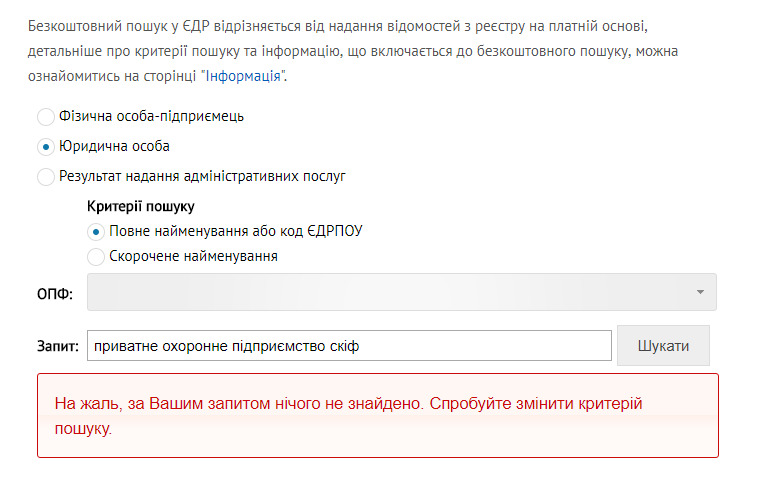Select the Фізична особа-підприємець radio button
757x486 pixels.
tap(46, 117)
